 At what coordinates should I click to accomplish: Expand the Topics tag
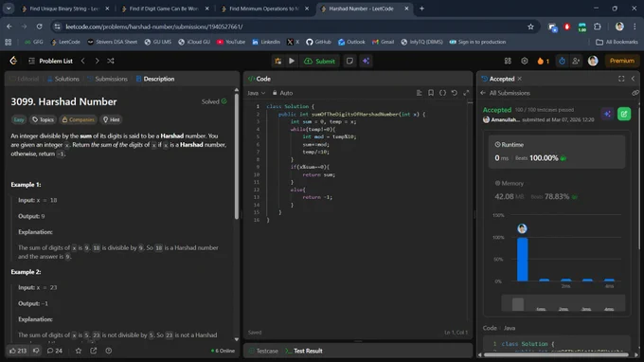pos(44,119)
